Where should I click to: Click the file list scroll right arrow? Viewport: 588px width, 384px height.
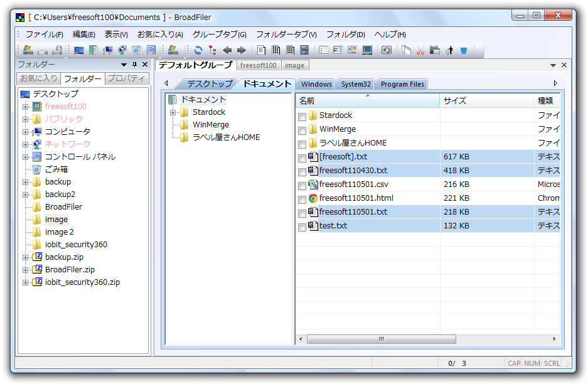point(554,339)
